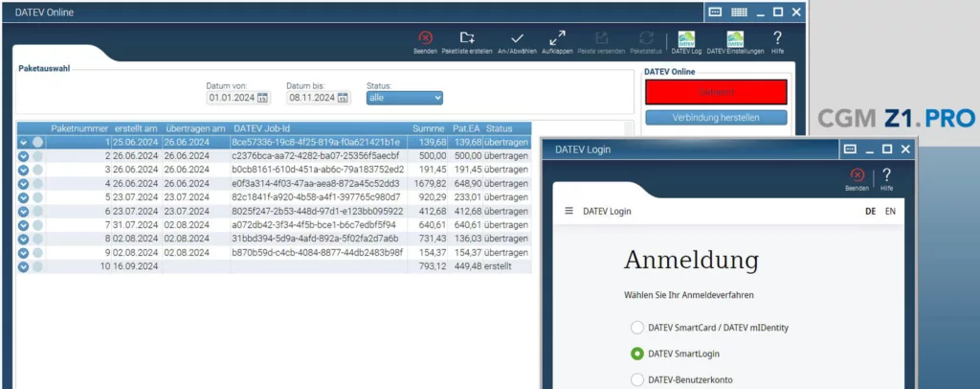The width and height of the screenshot is (980, 389).
Task: Open the DATEV Log icon
Action: coord(685,39)
